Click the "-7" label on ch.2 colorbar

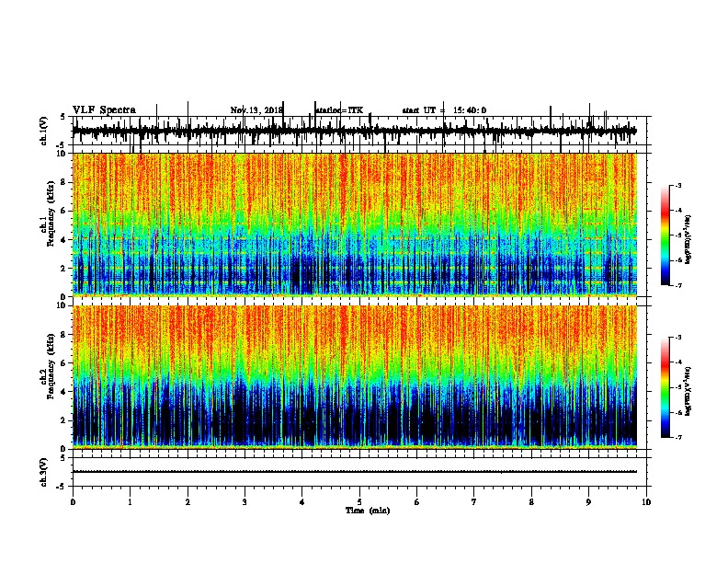(x=677, y=438)
